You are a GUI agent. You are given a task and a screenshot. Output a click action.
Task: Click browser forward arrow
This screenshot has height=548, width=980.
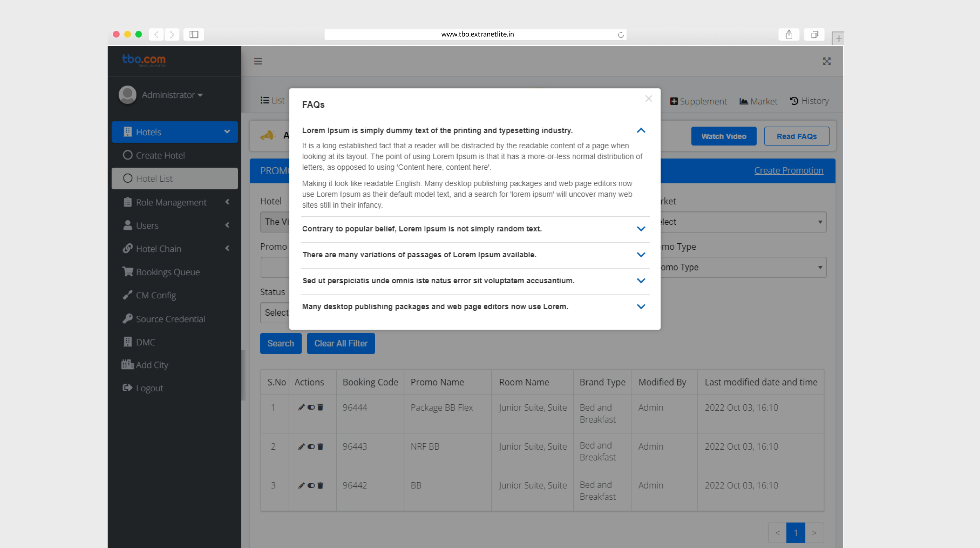tap(172, 35)
